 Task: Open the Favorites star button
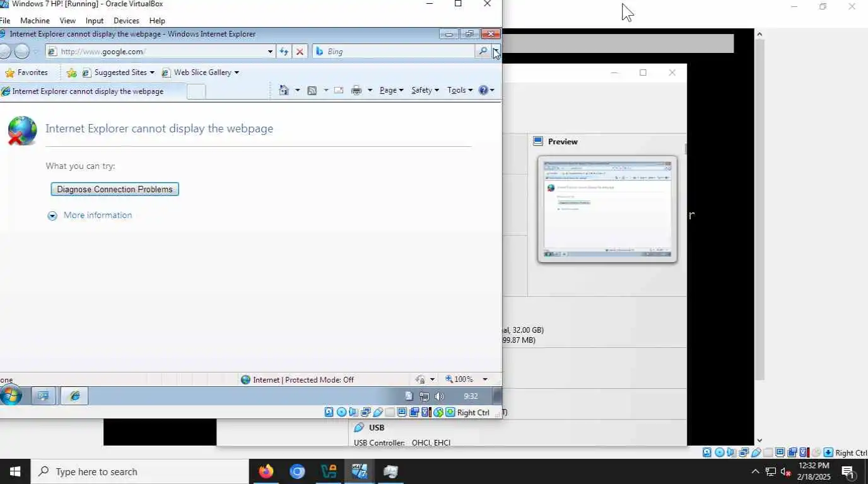[26, 72]
